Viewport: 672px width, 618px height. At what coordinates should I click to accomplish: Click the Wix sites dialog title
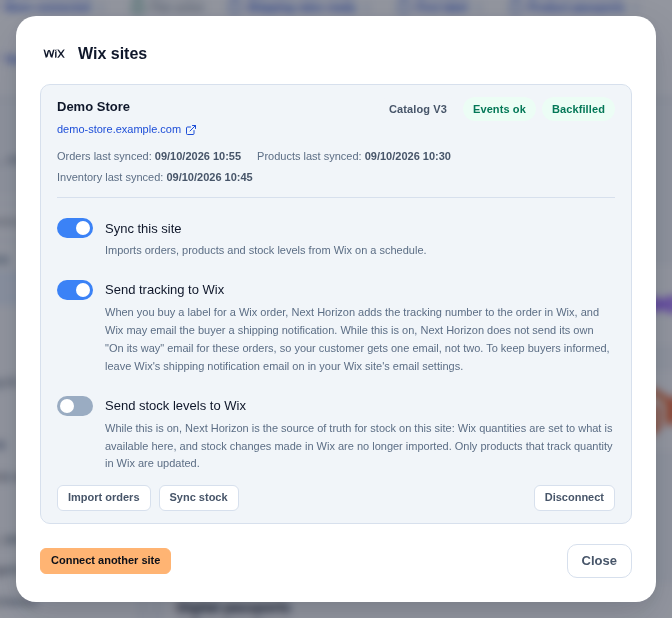(x=112, y=54)
